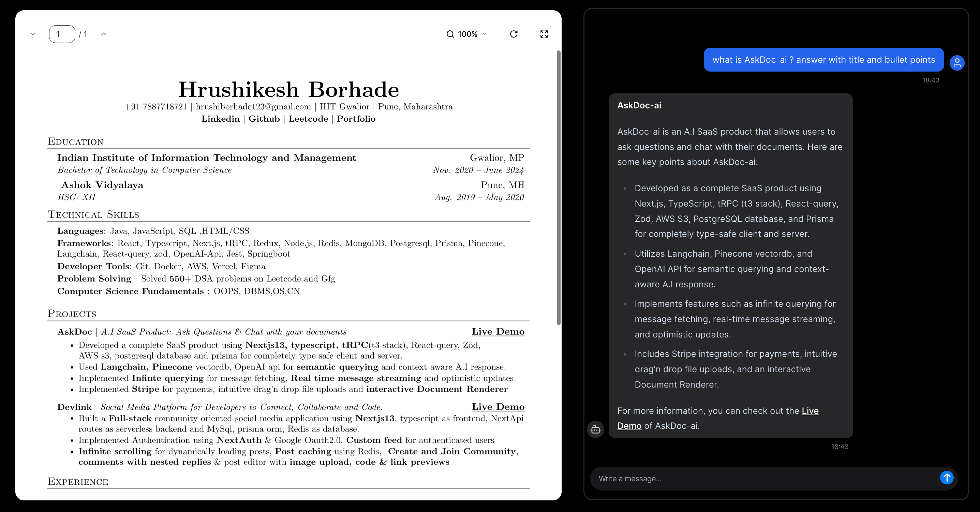Click the user's question message bubble

823,60
